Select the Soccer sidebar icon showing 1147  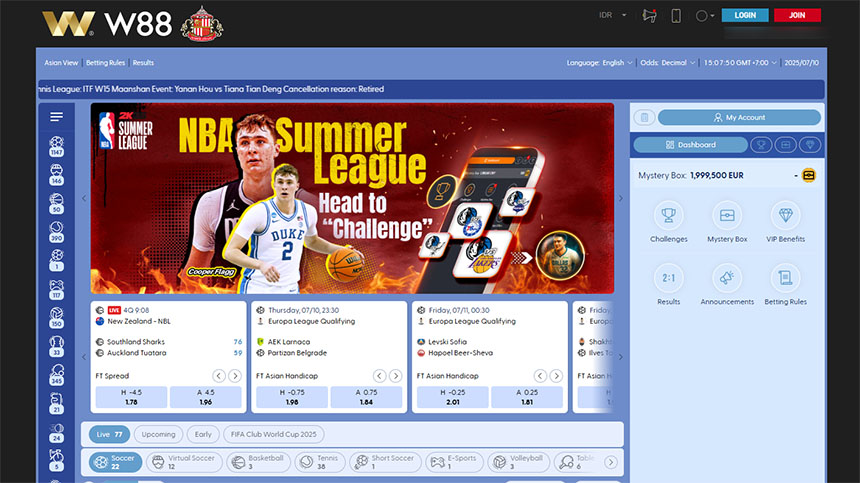coord(56,146)
